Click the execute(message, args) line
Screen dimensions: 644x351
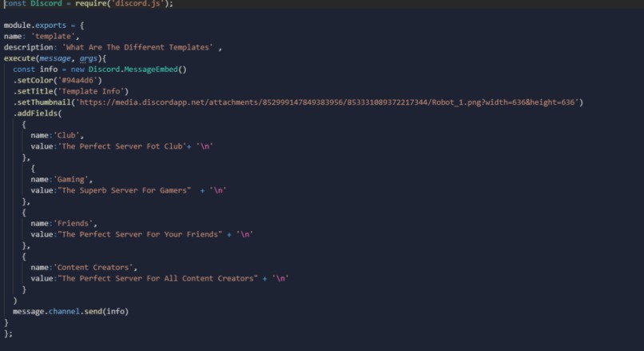click(55, 58)
